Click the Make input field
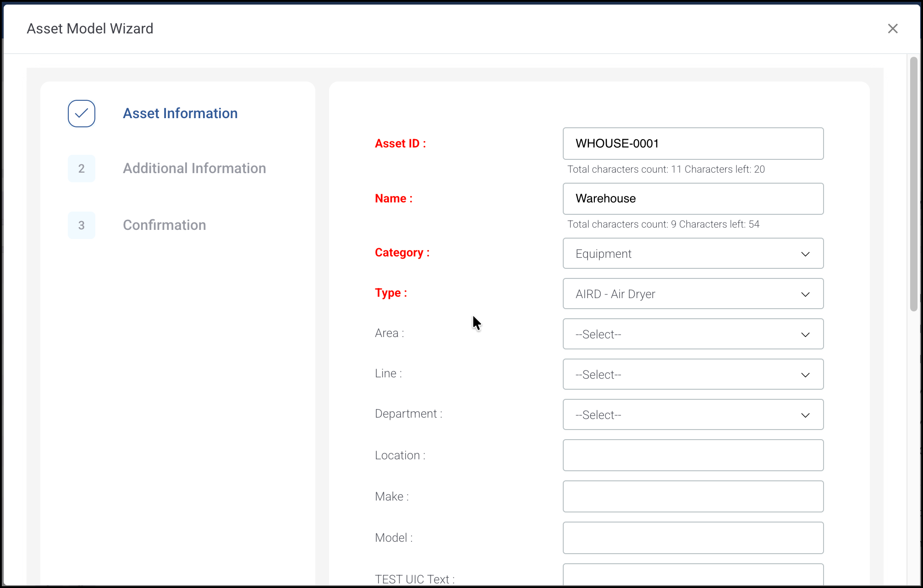The width and height of the screenshot is (923, 588). (x=692, y=496)
